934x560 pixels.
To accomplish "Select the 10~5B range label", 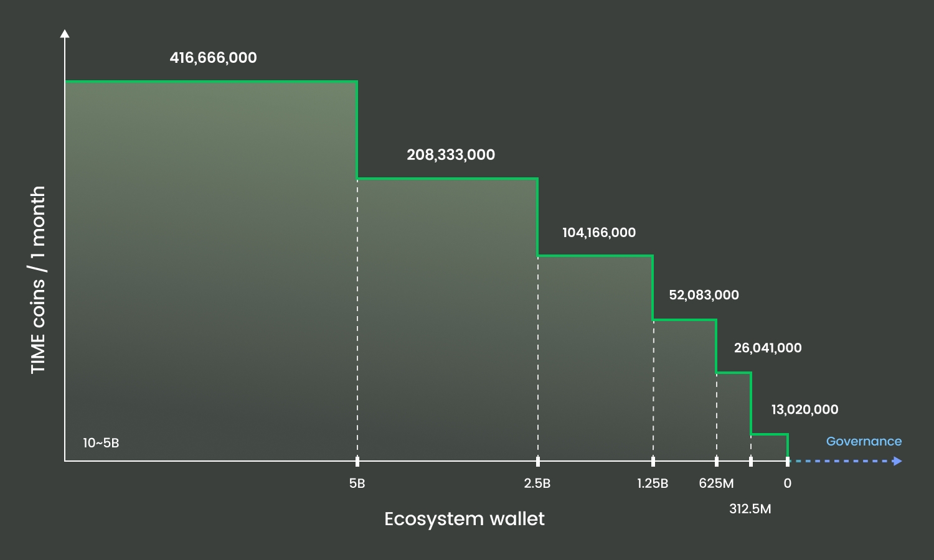I will point(101,443).
